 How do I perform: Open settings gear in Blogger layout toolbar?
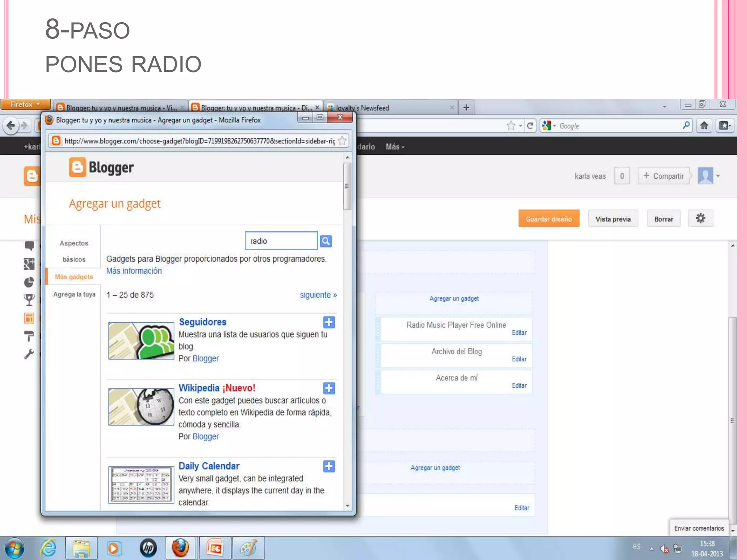[700, 219]
